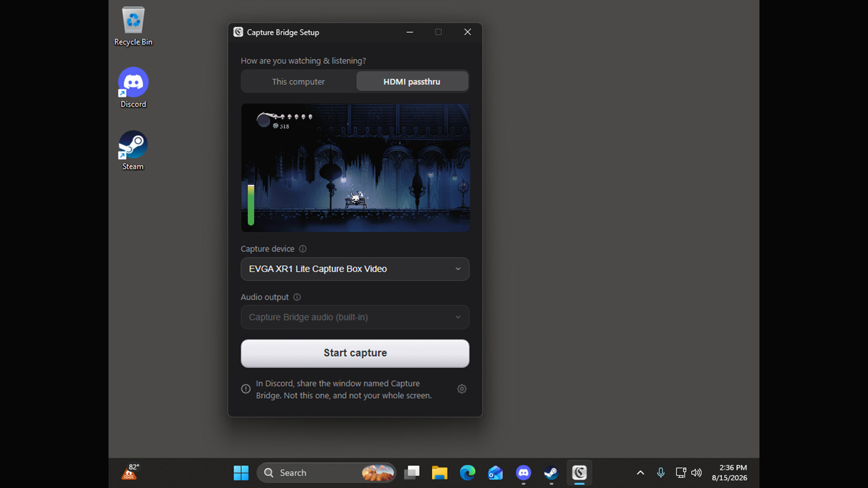Select the Steam desktop shortcut
The height and width of the screenshot is (488, 868).
click(x=133, y=150)
